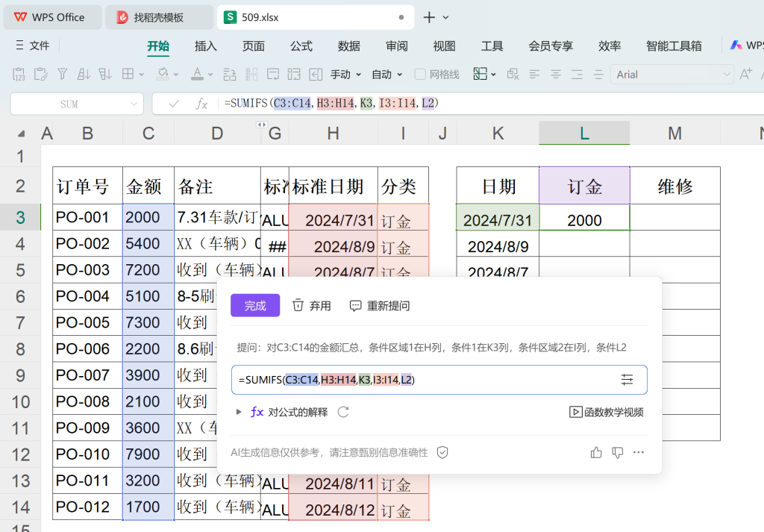Click the borders grid icon
This screenshot has width=764, height=532.
128,74
